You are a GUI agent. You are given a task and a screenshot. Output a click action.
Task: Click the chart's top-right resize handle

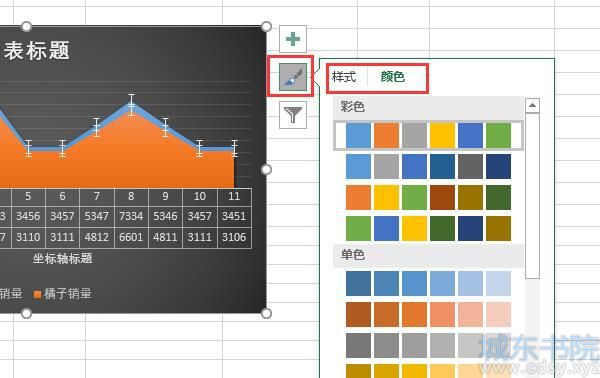point(266,26)
